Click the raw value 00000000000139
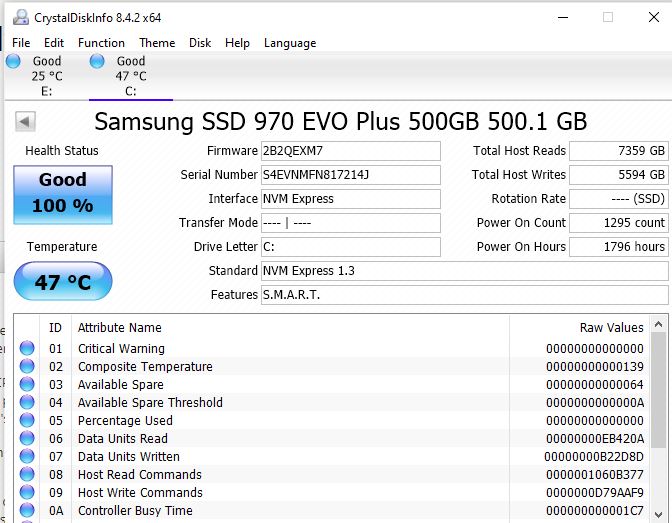 point(595,367)
